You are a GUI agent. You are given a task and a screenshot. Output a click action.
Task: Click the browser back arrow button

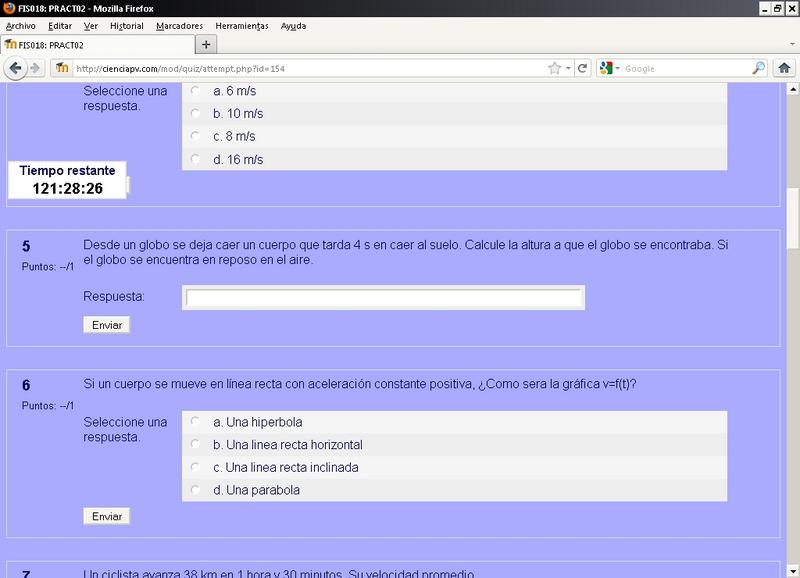pyautogui.click(x=14, y=68)
